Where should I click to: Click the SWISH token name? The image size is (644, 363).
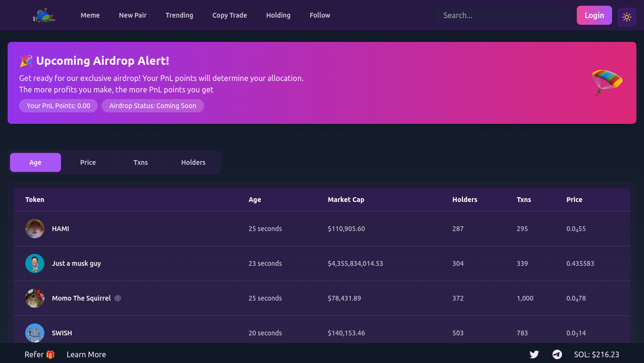pyautogui.click(x=62, y=333)
